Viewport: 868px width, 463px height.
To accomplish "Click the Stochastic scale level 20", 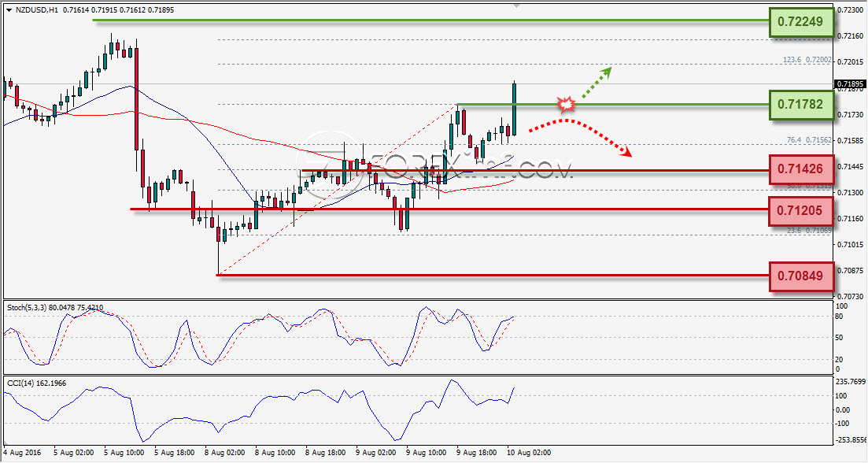I will (839, 359).
